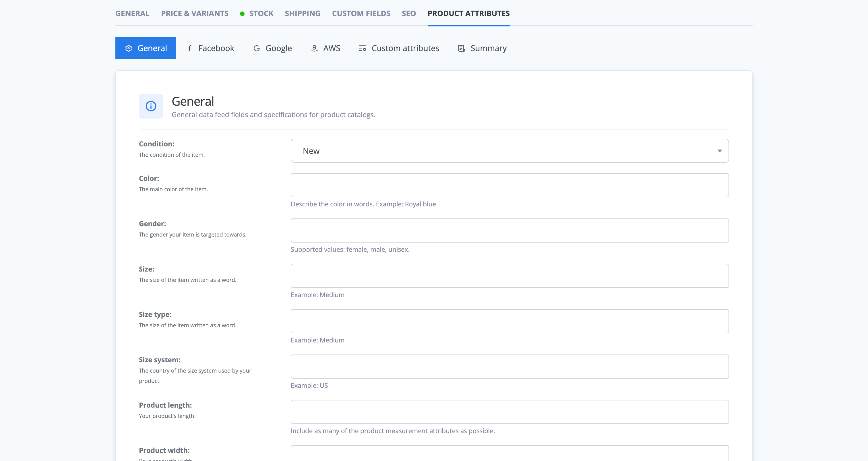Switch to CUSTOM FIELDS tab
The height and width of the screenshot is (461, 868).
point(361,13)
